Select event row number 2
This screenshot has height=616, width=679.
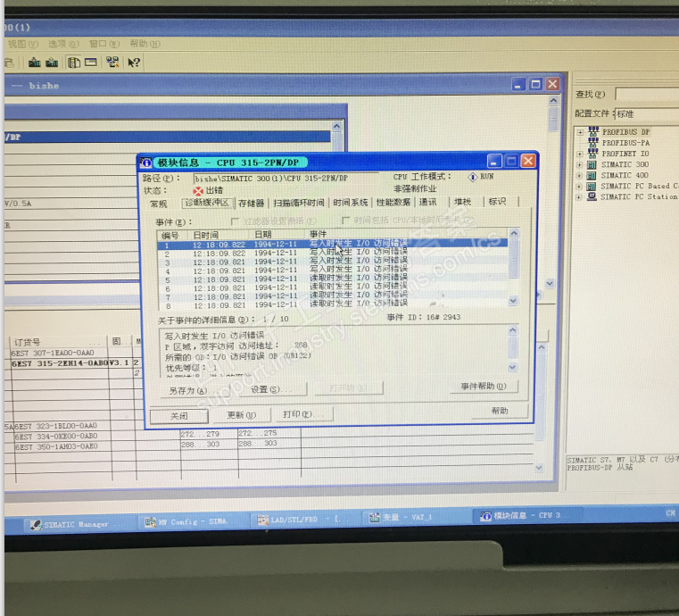pos(332,253)
